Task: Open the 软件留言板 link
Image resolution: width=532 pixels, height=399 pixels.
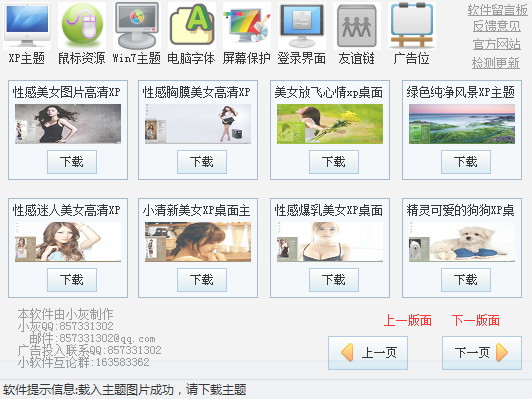Action: [497, 10]
